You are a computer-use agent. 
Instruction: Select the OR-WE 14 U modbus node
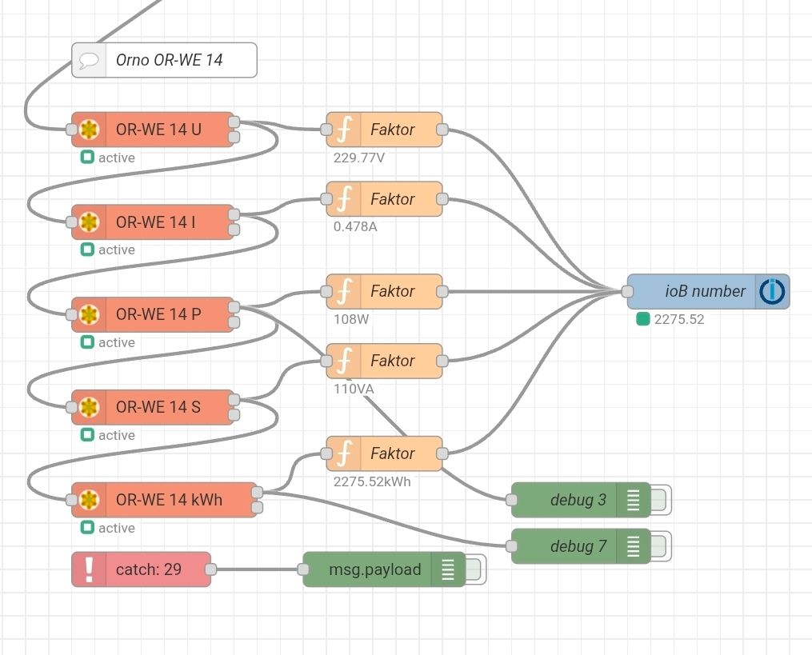153,130
